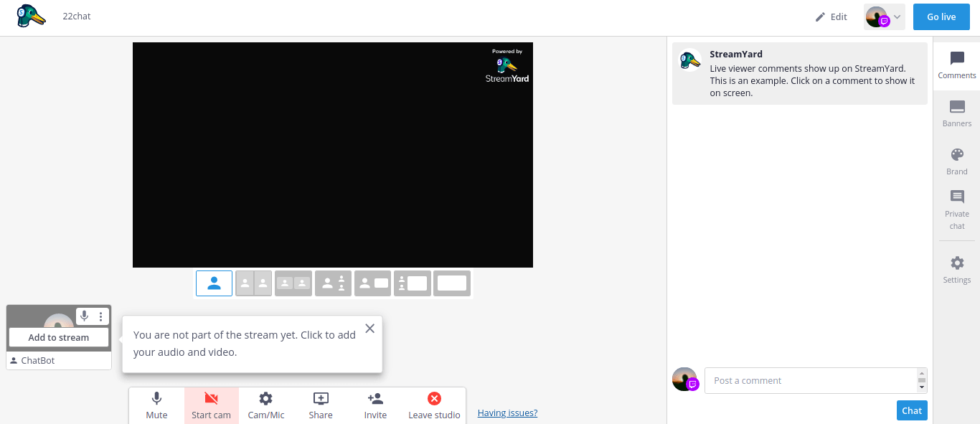Open the Banners tab
980x424 pixels.
957,113
